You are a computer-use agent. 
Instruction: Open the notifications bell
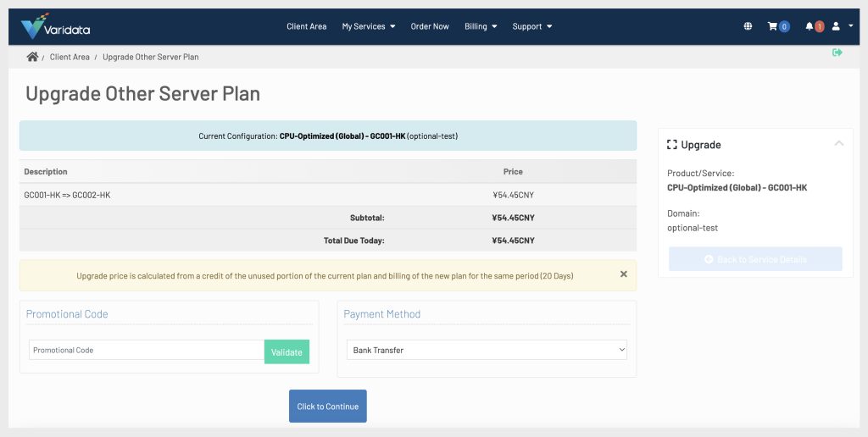click(x=812, y=26)
